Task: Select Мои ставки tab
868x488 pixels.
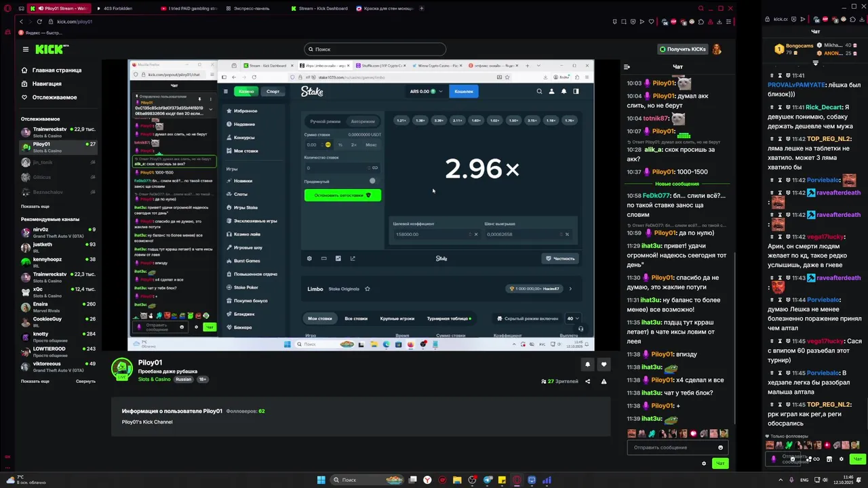Action: 320,319
